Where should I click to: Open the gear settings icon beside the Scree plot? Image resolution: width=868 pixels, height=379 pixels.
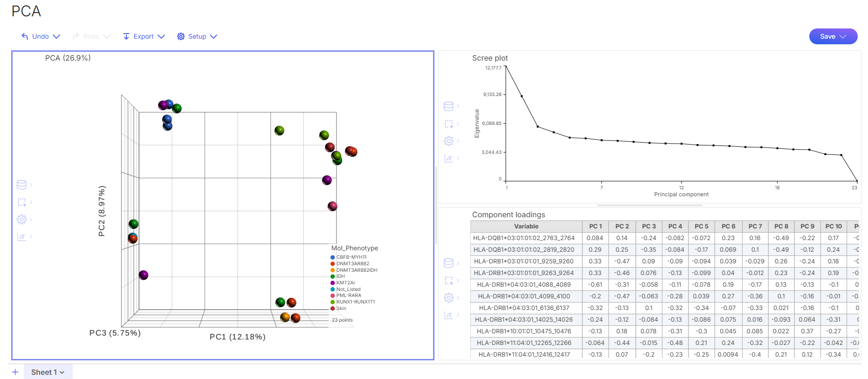coord(448,141)
